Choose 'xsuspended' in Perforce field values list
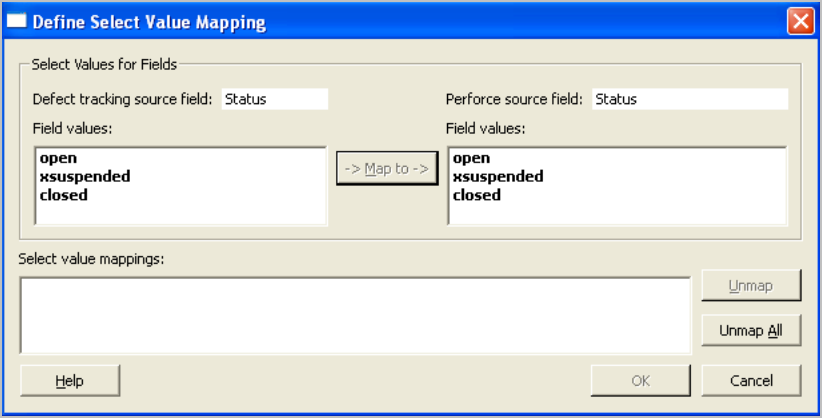This screenshot has height=418, width=822. [498, 177]
